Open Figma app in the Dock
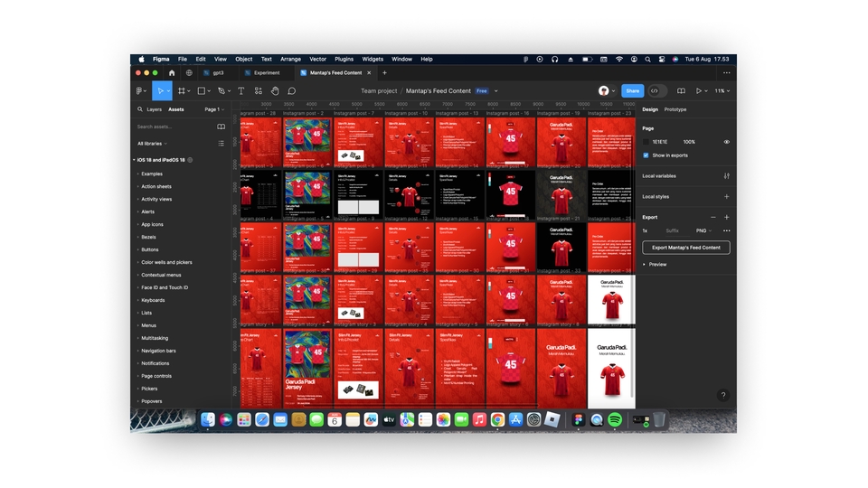 point(578,420)
